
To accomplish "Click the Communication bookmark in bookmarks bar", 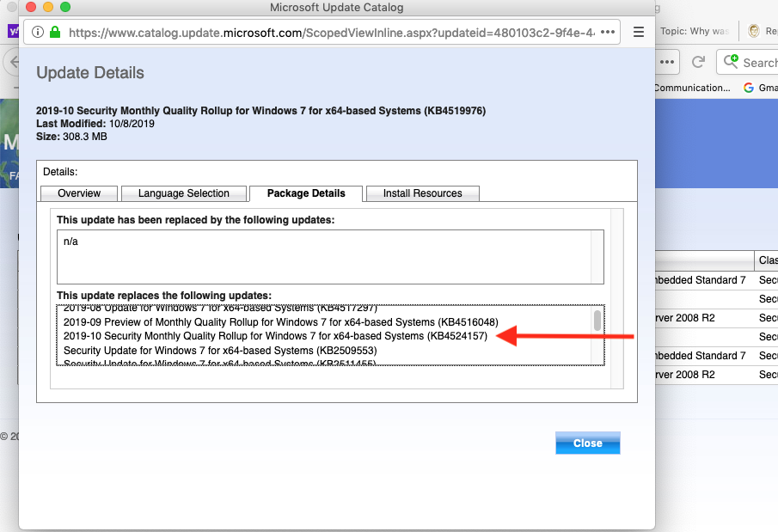I will tap(692, 88).
